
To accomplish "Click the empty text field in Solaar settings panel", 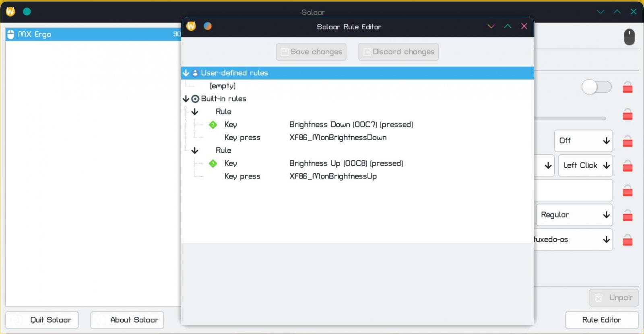I will point(574,191).
